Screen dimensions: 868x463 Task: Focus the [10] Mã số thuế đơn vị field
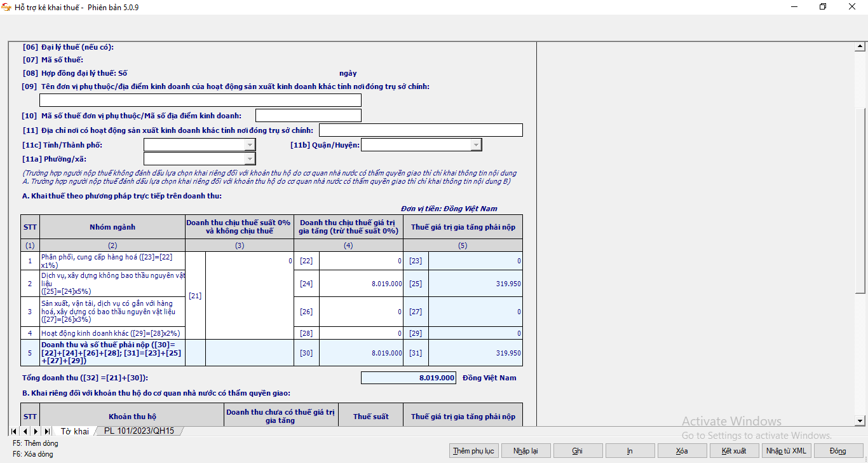(x=308, y=116)
